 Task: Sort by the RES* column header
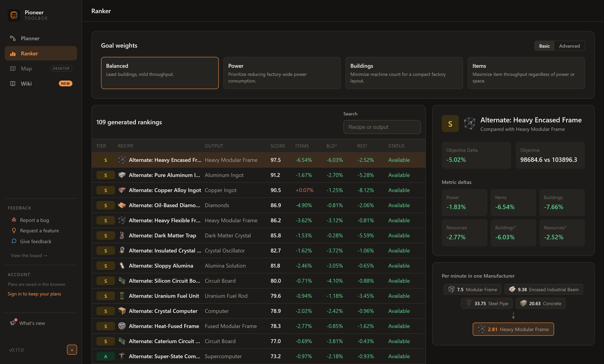pos(362,146)
